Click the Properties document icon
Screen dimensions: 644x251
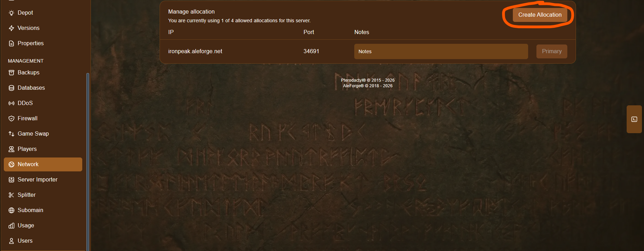coord(11,43)
